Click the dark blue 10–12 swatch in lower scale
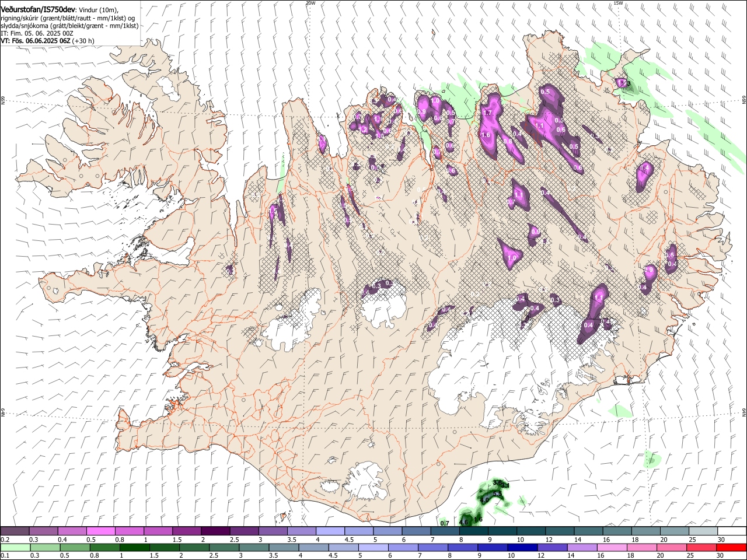747x560 pixels. coord(522,548)
